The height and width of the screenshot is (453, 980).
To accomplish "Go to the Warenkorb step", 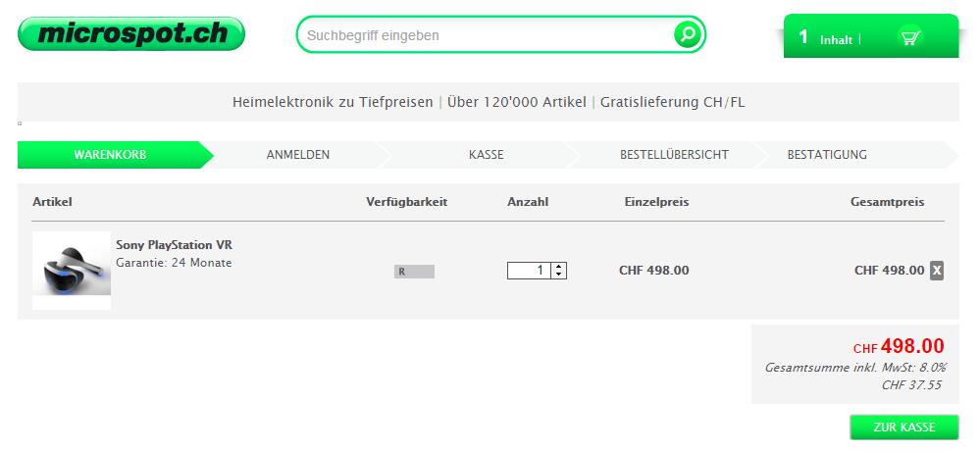I will pyautogui.click(x=110, y=155).
